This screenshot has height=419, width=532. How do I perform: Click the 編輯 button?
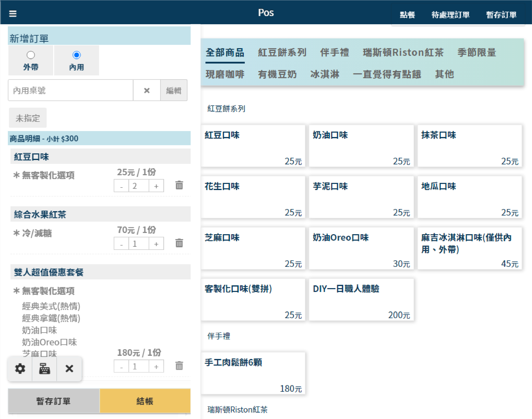point(174,90)
